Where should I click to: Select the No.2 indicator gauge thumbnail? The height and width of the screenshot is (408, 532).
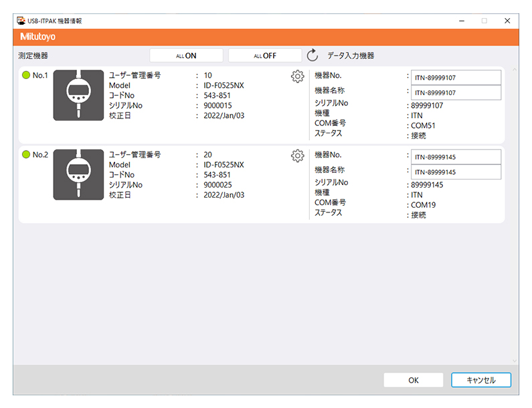[78, 175]
